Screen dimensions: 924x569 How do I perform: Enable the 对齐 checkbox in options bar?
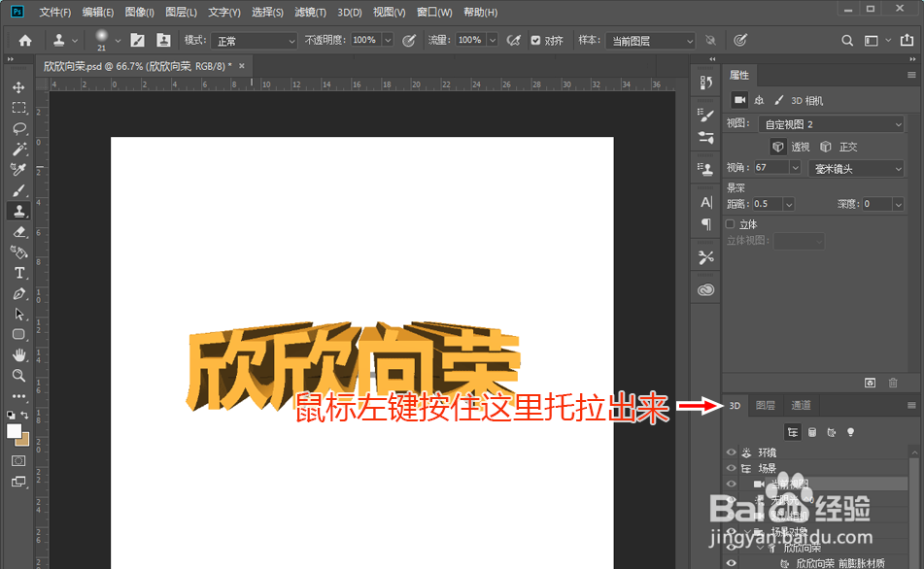(536, 40)
